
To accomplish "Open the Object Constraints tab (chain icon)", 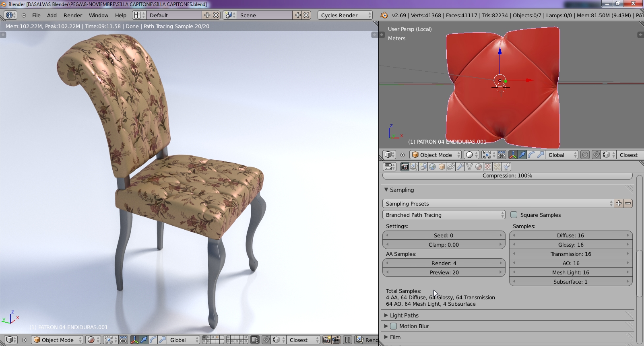I will [451, 167].
